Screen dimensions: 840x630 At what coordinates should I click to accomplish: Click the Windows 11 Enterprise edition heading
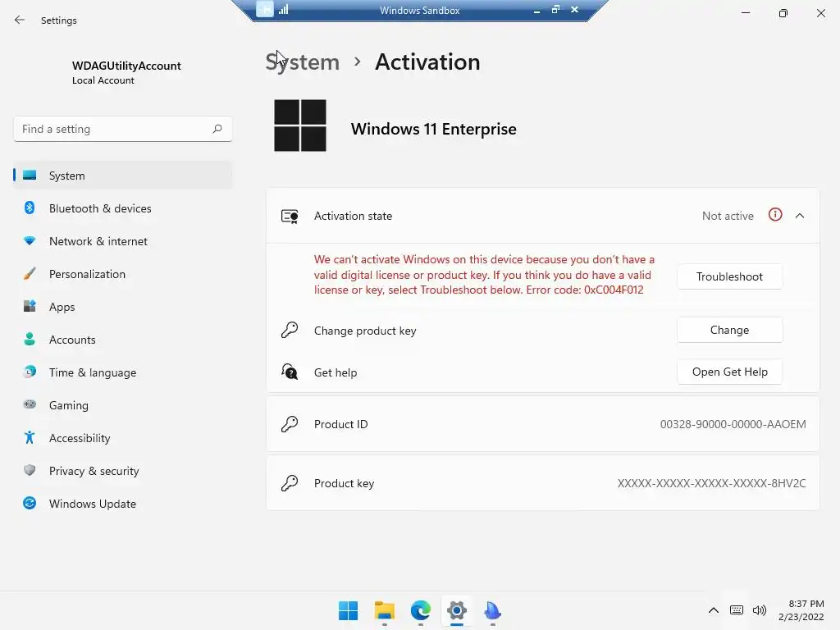pyautogui.click(x=433, y=129)
